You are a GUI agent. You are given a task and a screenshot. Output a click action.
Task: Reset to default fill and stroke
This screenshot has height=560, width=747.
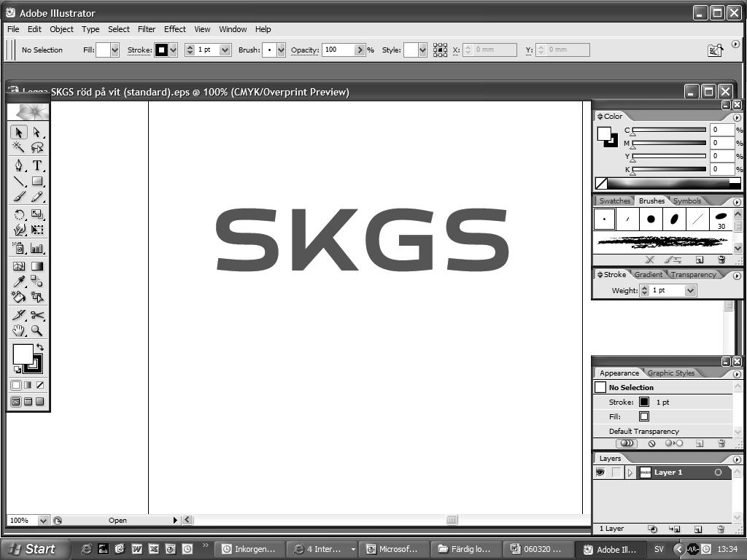click(x=18, y=370)
